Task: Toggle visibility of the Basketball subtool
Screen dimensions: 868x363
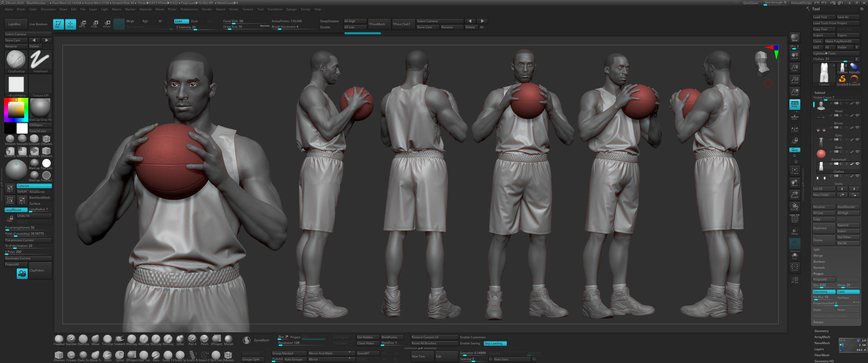Action: click(857, 152)
